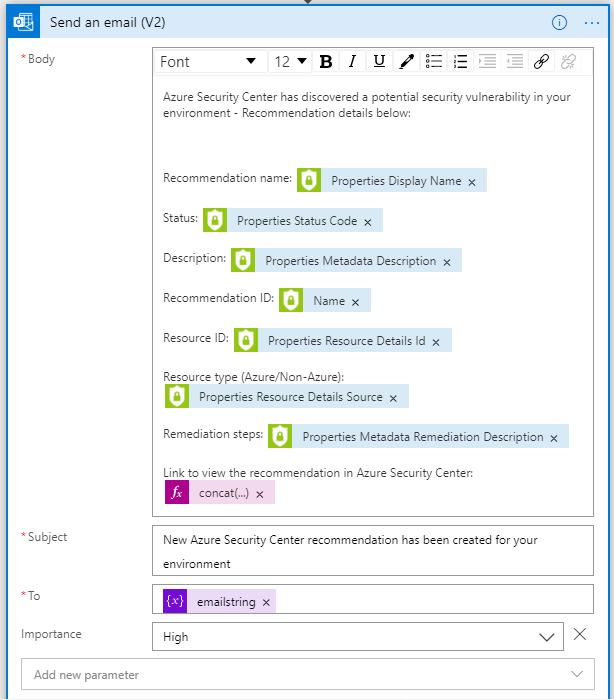Image resolution: width=614 pixels, height=700 pixels.
Task: Open the info icon for Send an email
Action: click(559, 22)
